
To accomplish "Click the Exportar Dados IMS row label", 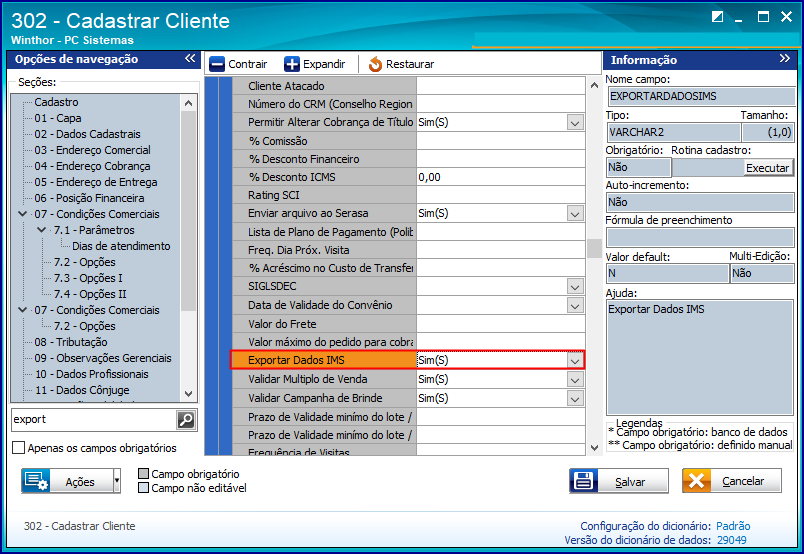I will pyautogui.click(x=324, y=360).
